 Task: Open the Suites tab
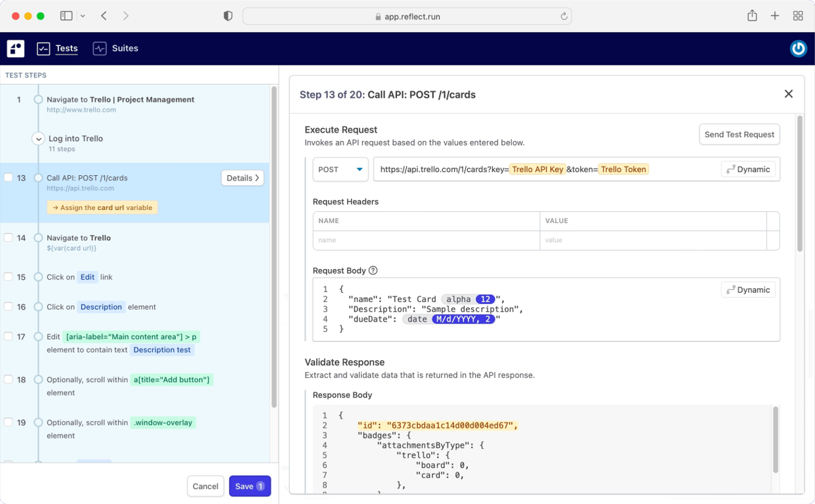click(115, 49)
